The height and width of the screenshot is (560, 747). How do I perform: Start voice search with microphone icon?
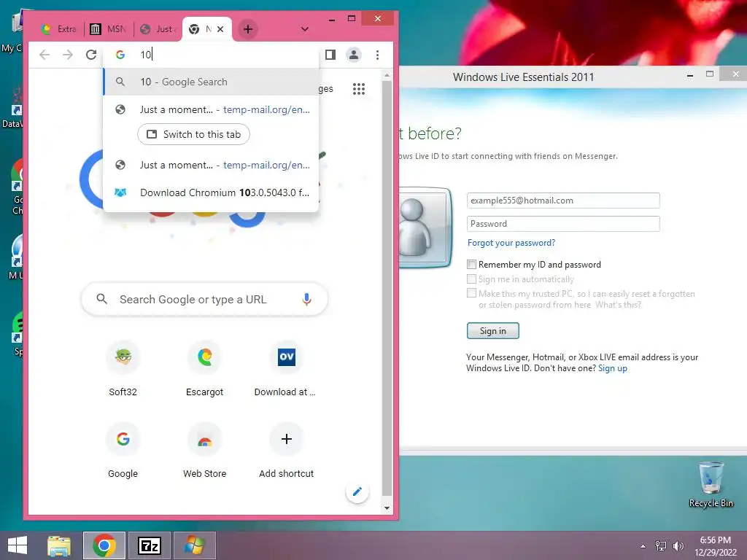(306, 300)
